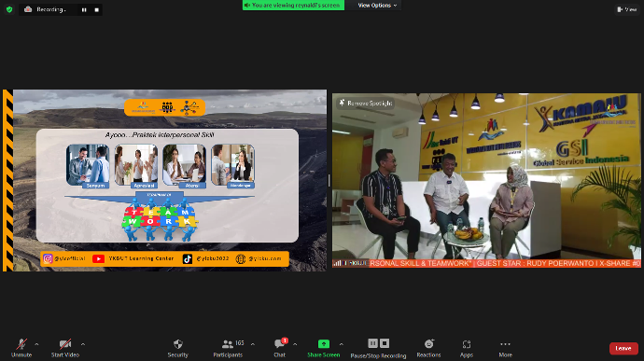The image size is (644, 361).
Task: Expand the arrow next to Participants
Action: click(x=253, y=344)
